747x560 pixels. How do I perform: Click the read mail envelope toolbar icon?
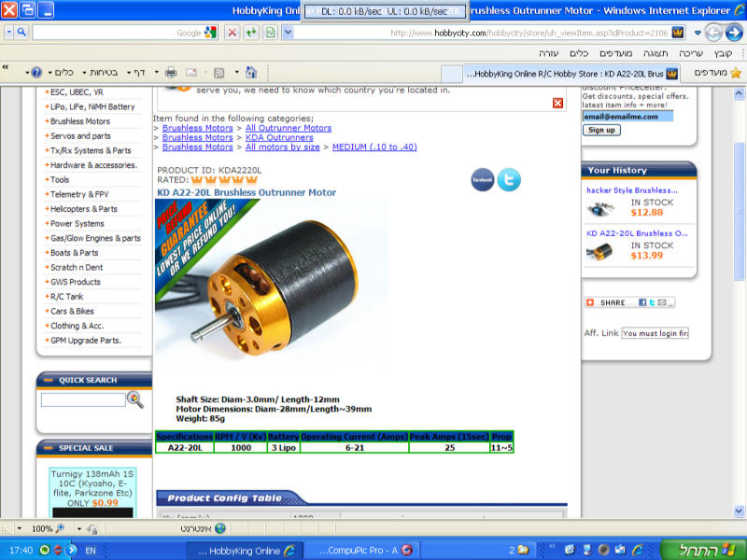pos(191,73)
